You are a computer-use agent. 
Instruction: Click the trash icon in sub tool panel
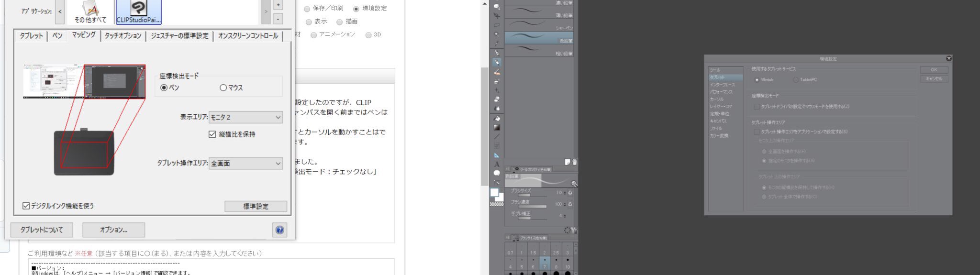pyautogui.click(x=574, y=162)
